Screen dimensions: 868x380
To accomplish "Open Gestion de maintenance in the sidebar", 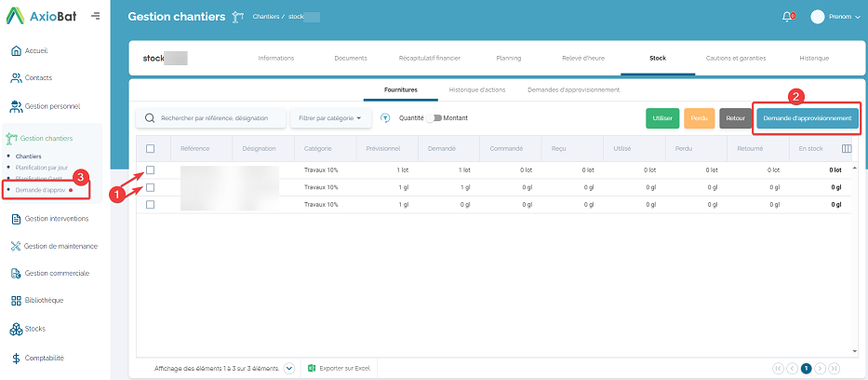I will [60, 246].
